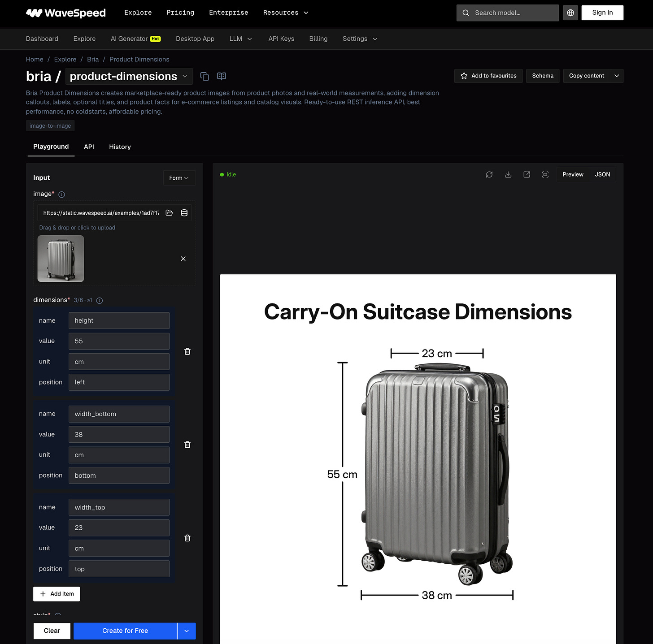Click the fullscreen preview icon
The height and width of the screenshot is (644, 653).
click(545, 174)
